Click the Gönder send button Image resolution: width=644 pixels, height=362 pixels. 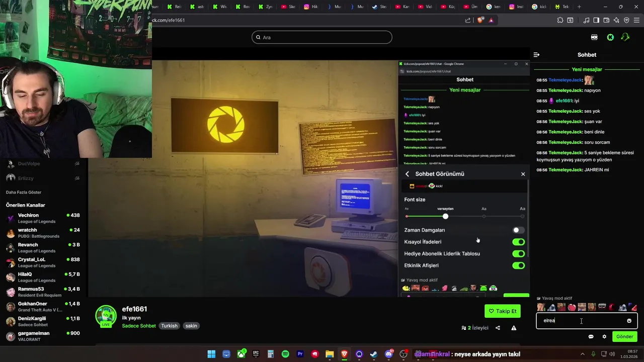tap(624, 336)
